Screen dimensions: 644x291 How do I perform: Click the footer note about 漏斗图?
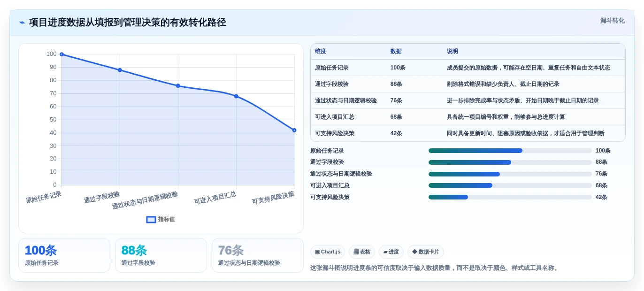click(435, 268)
